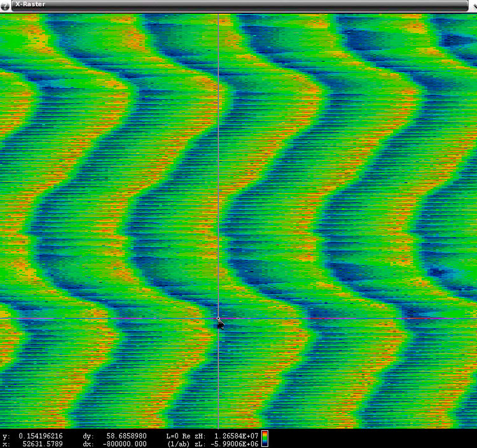The image size is (477, 448).
Task: Click the "dx:" label in the status bar
Action: (88, 444)
